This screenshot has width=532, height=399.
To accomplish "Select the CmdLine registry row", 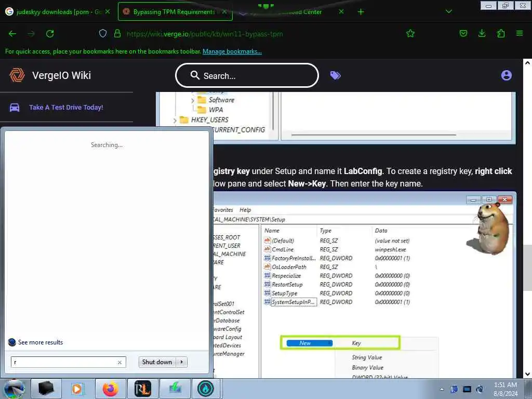I will click(x=337, y=249).
